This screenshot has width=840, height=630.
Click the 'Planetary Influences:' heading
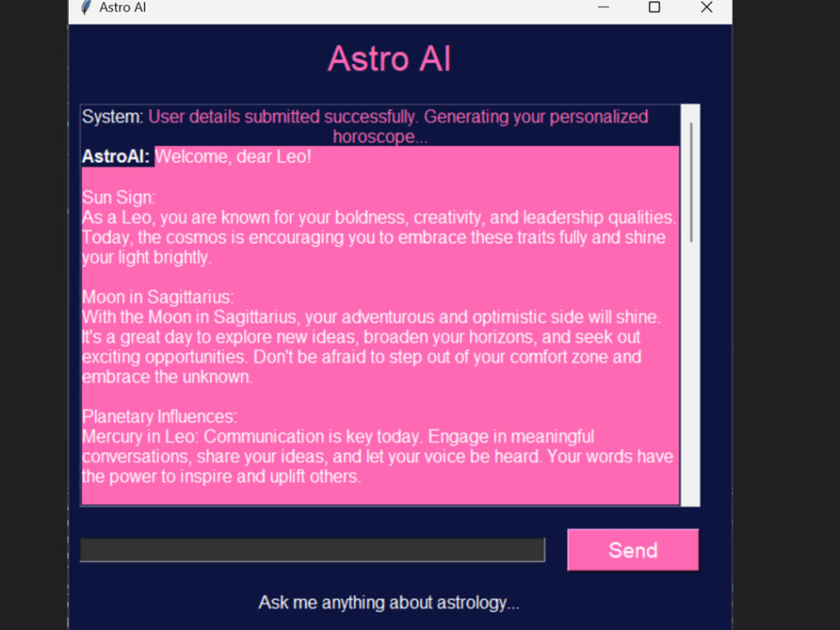click(160, 417)
